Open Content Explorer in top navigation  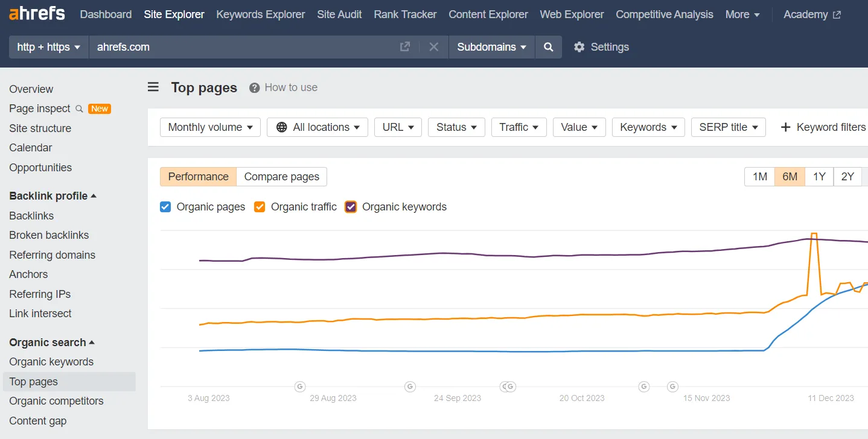[488, 14]
